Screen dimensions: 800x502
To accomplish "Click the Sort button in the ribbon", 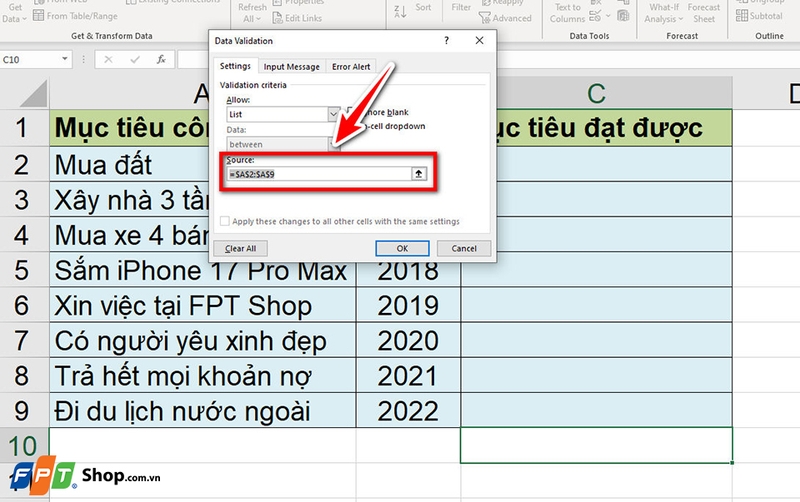I will (423, 7).
